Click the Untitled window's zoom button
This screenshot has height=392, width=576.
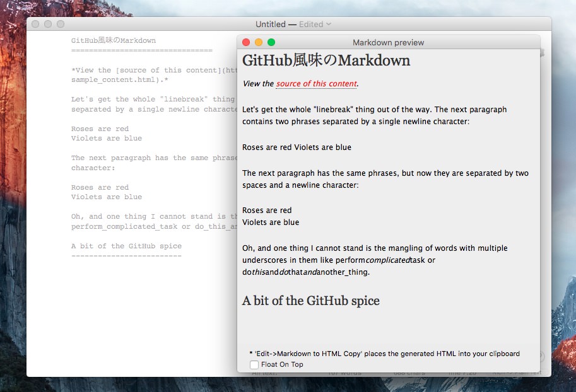(x=61, y=24)
